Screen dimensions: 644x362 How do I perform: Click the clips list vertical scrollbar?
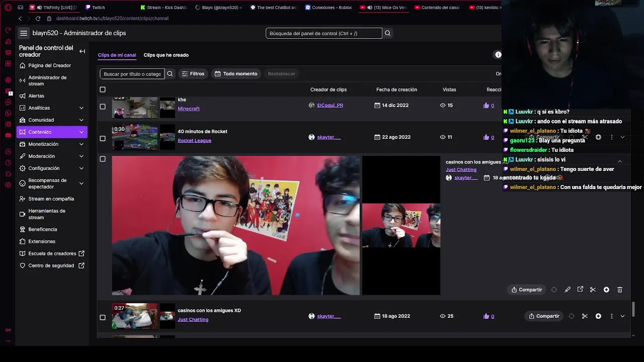click(633, 309)
